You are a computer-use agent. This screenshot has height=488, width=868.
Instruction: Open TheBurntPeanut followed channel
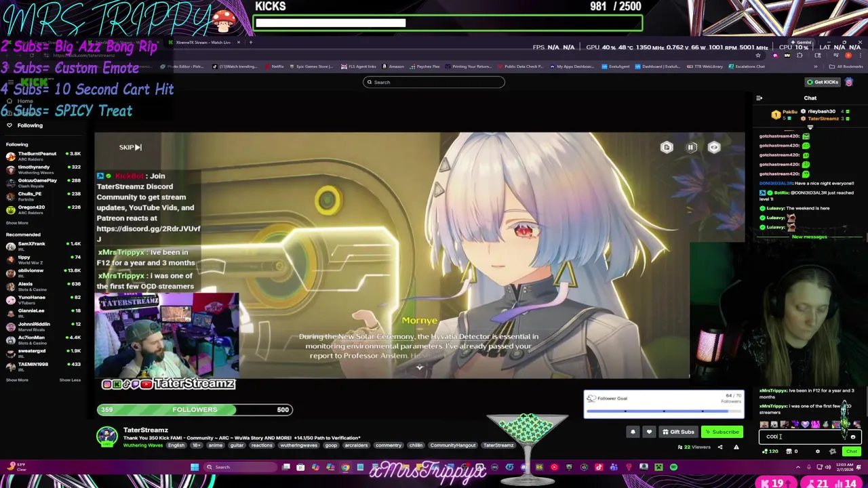click(x=43, y=156)
